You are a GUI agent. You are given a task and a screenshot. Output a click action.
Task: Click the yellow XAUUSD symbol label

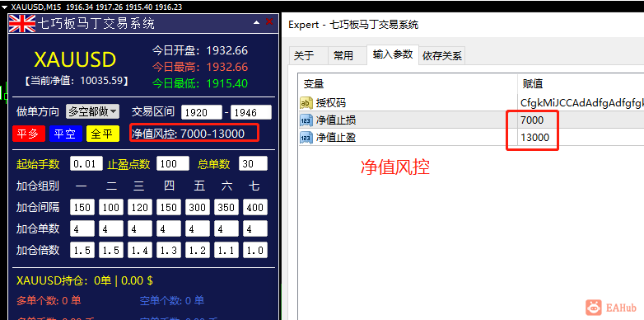[x=75, y=60]
